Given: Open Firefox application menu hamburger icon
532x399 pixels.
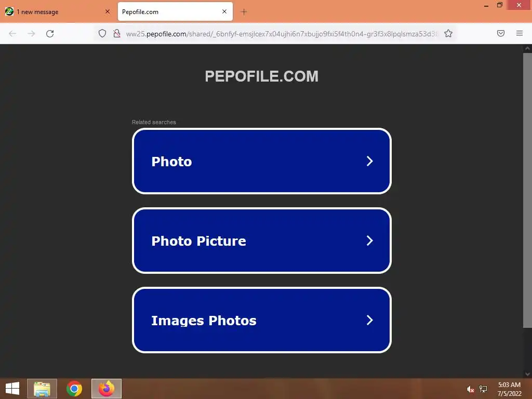Looking at the screenshot, I should [519, 33].
